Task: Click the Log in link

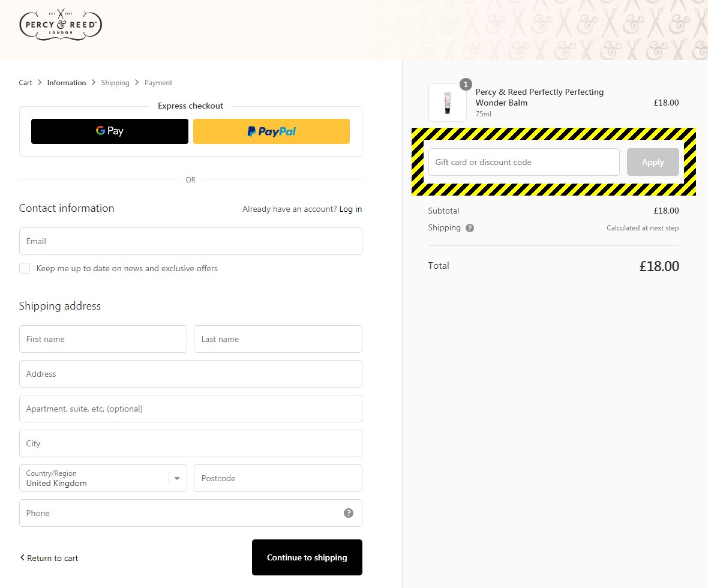Action: [350, 209]
